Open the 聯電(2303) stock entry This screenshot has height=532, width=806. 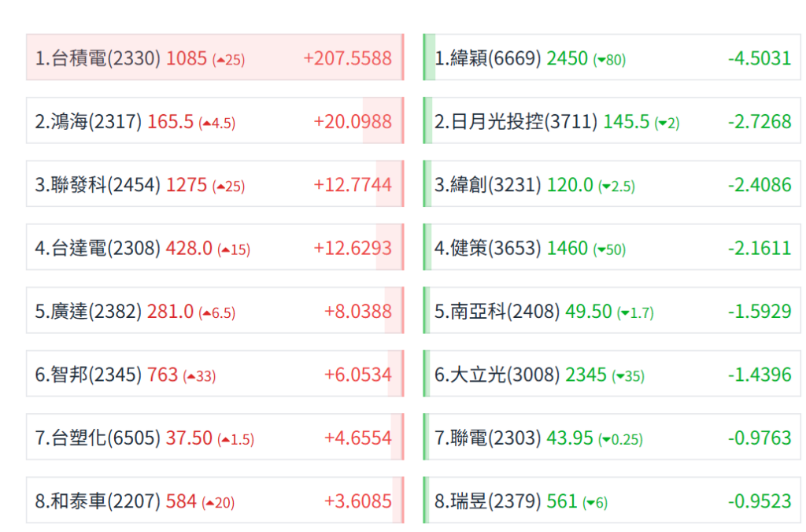point(612,437)
